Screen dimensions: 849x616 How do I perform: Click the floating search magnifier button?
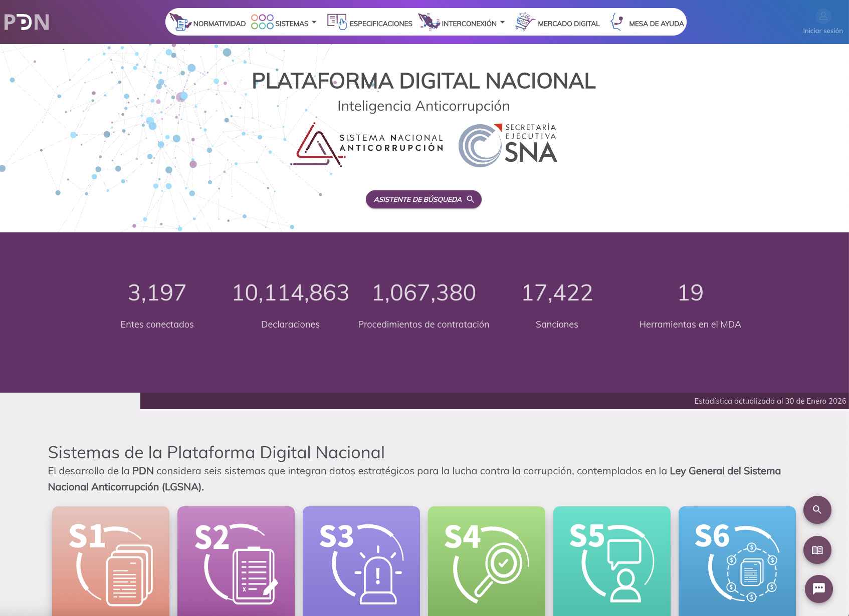[x=817, y=510]
